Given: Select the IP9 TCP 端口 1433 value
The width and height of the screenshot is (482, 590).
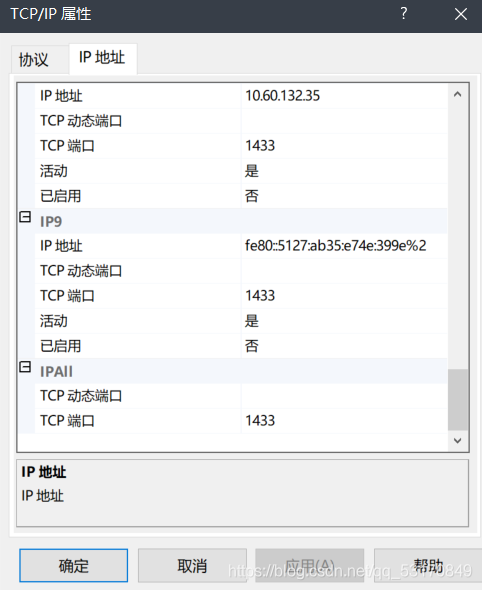Looking at the screenshot, I should click(344, 296).
